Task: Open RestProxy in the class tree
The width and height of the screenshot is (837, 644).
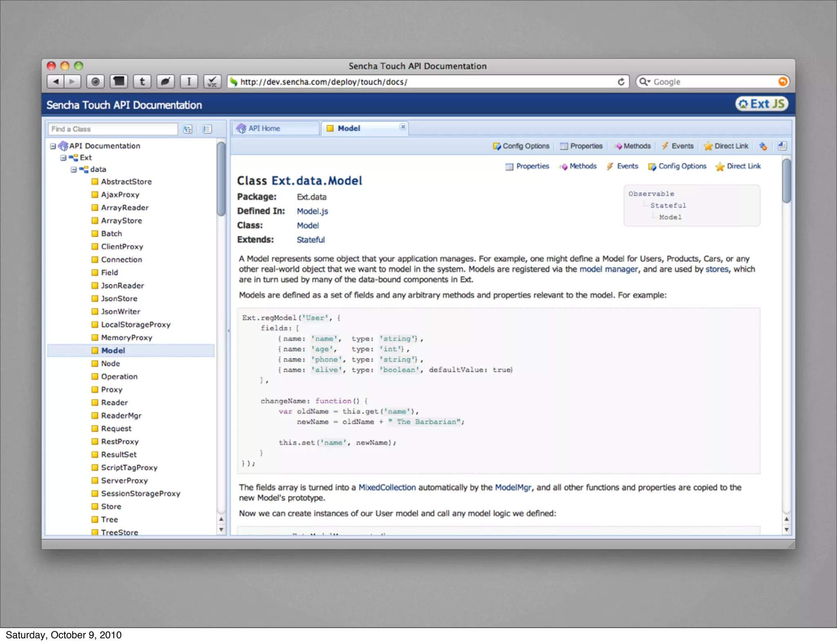Action: (120, 442)
